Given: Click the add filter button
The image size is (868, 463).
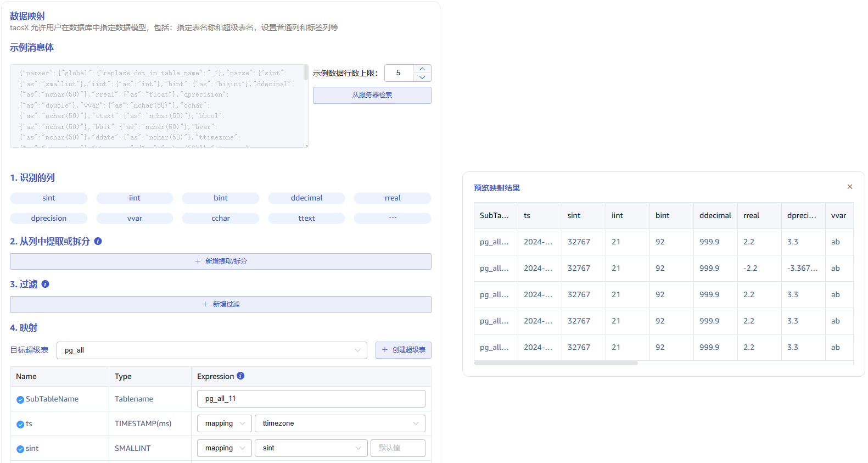Looking at the screenshot, I should 220,304.
